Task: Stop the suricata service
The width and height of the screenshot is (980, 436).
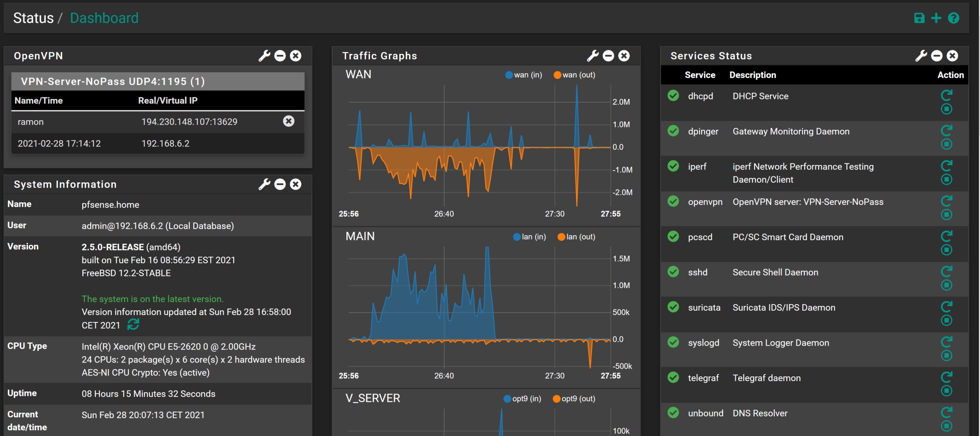Action: [x=946, y=320]
